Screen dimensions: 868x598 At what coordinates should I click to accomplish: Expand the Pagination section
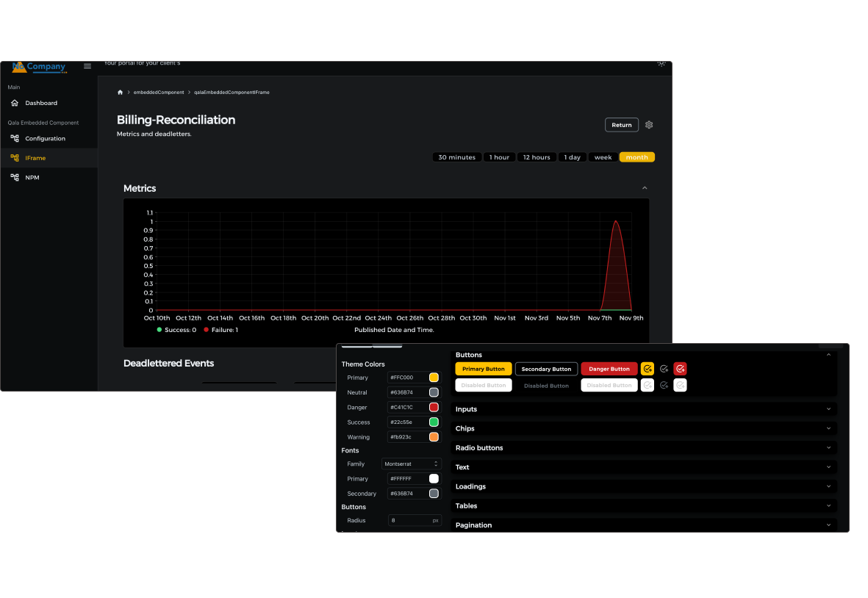point(829,525)
